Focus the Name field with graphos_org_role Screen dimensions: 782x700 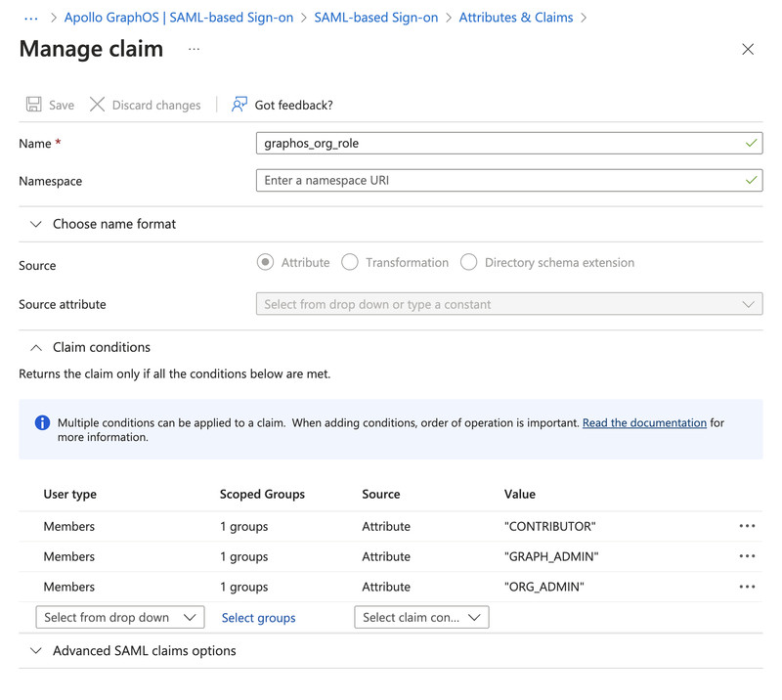(x=509, y=143)
